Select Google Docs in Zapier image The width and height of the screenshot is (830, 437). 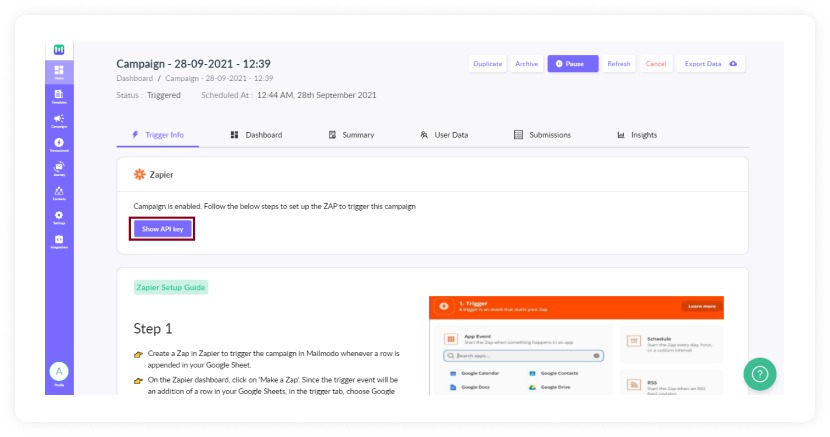point(470,387)
